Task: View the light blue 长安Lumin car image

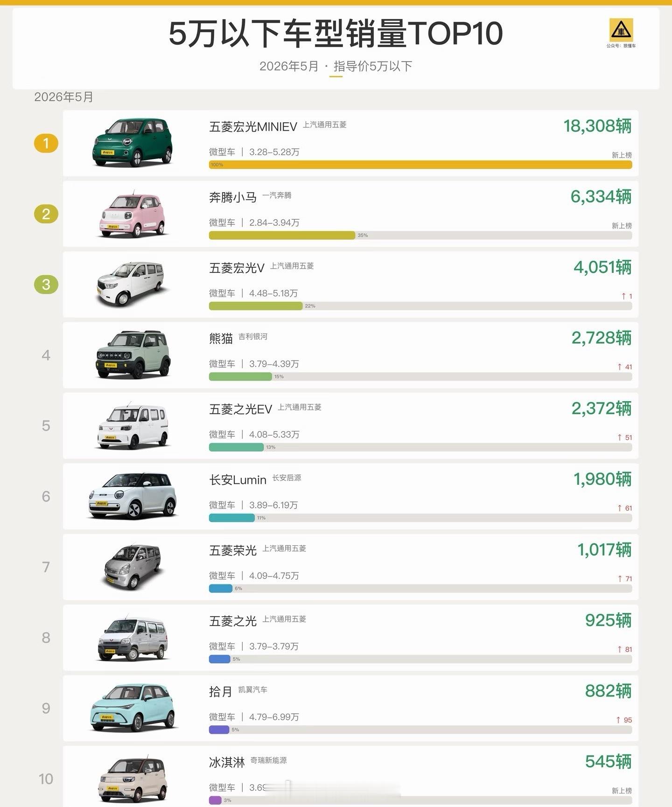Action: (133, 496)
